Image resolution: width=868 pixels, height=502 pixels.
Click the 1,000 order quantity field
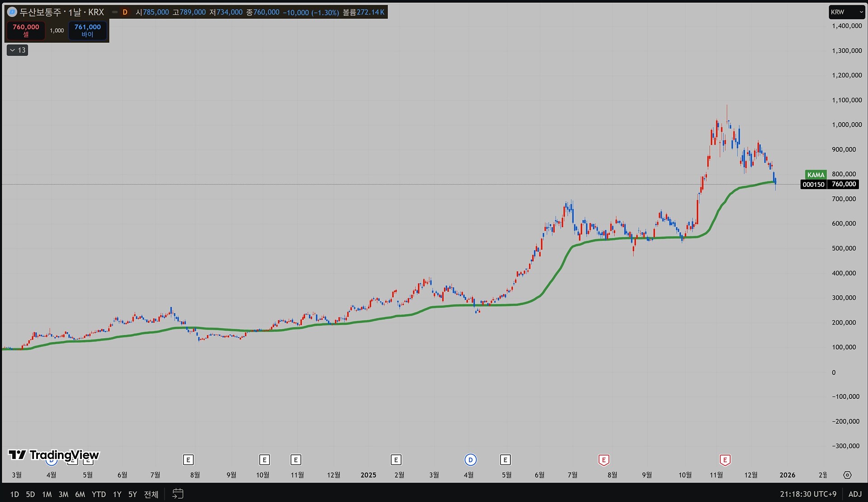(57, 30)
